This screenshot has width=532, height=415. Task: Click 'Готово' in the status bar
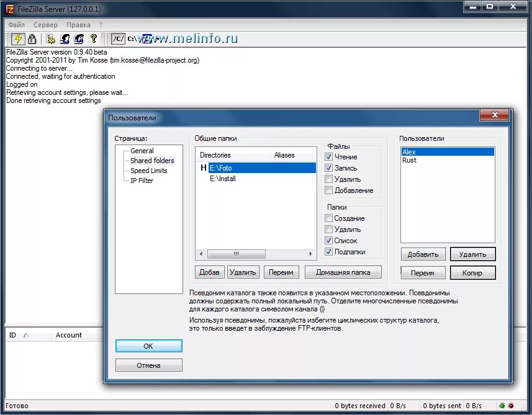point(17,406)
